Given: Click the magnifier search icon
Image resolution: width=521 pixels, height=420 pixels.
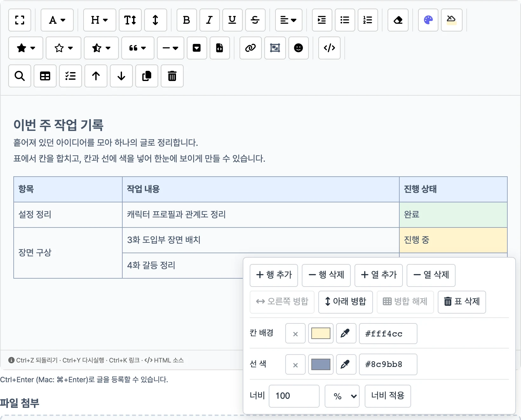Looking at the screenshot, I should point(20,76).
